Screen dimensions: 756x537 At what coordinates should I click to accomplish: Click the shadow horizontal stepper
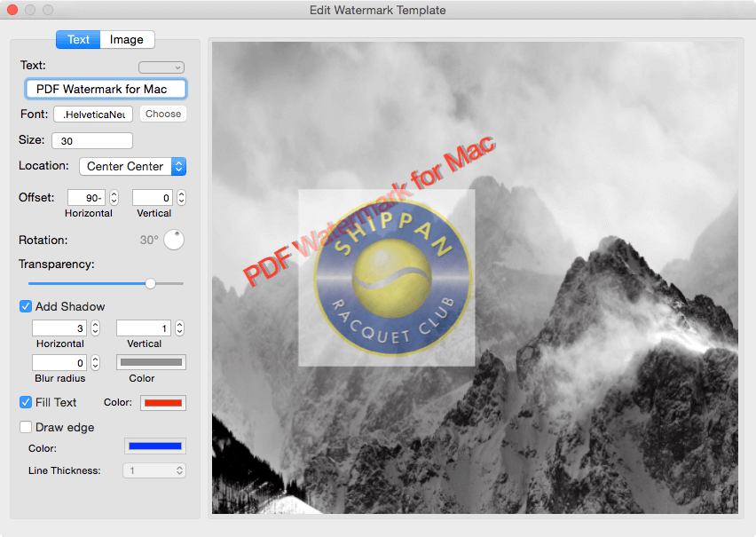click(96, 328)
